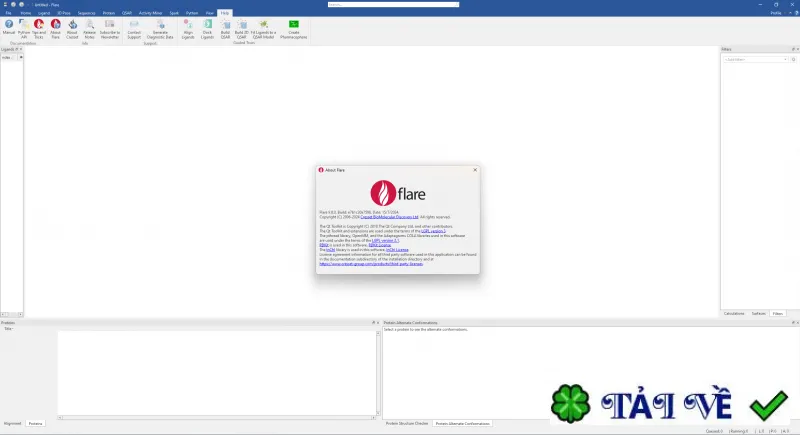Open the Manual from the Help ribbon
800x435 pixels.
click(x=9, y=28)
